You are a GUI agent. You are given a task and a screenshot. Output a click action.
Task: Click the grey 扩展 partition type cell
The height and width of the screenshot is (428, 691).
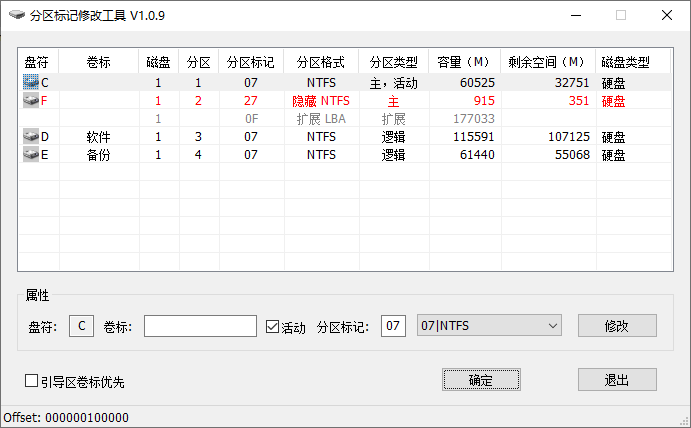click(x=394, y=119)
